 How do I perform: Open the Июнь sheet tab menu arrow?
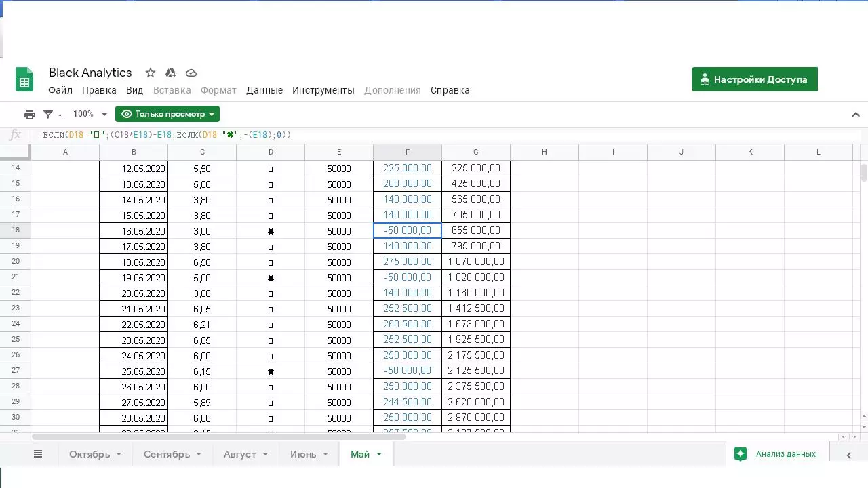click(x=325, y=454)
